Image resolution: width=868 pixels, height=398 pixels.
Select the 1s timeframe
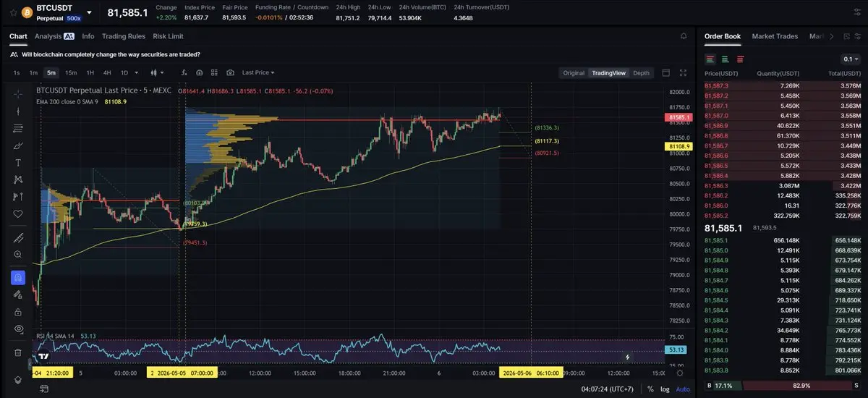pyautogui.click(x=17, y=72)
